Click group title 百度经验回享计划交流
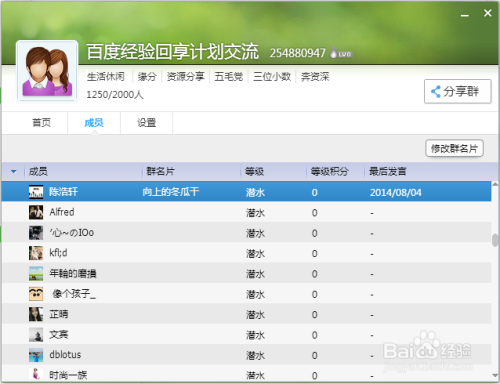The height and width of the screenshot is (384, 500). [173, 52]
